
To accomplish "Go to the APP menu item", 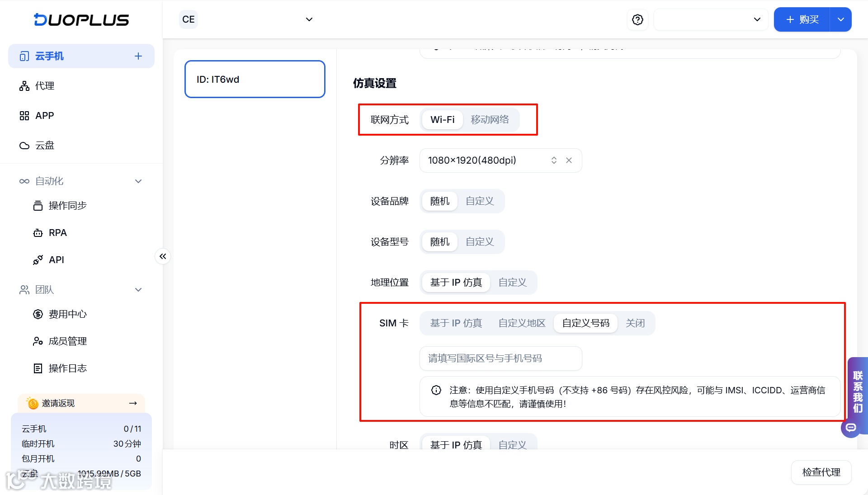I will click(x=44, y=116).
